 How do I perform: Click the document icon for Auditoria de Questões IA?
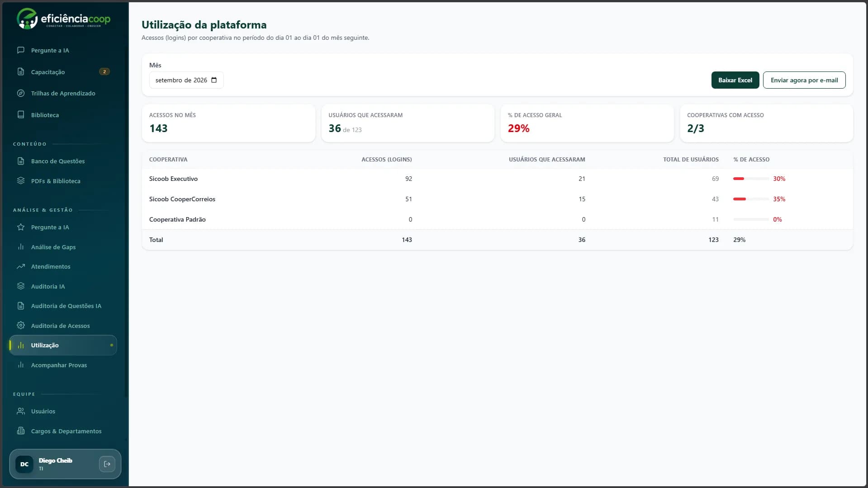tap(21, 306)
